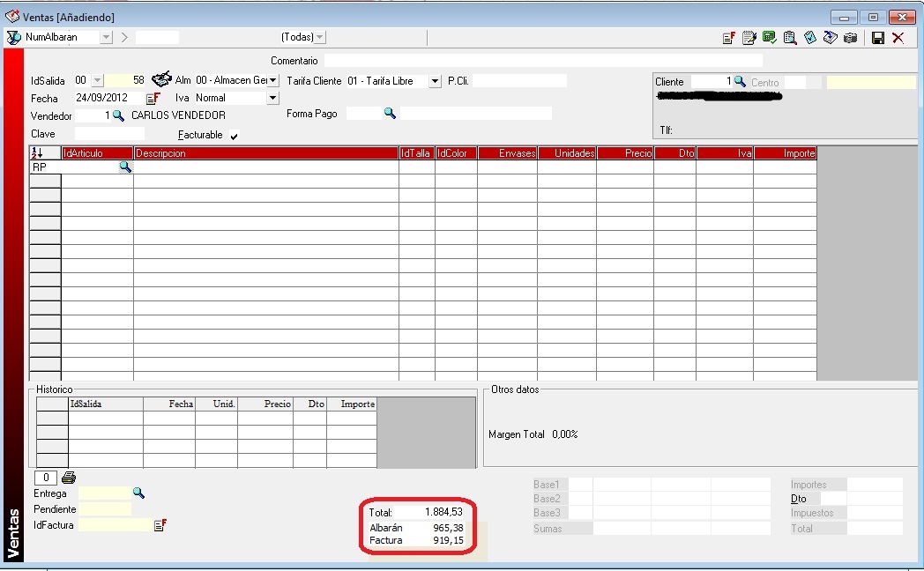Click the counter box showing 0 beside printer

(46, 478)
